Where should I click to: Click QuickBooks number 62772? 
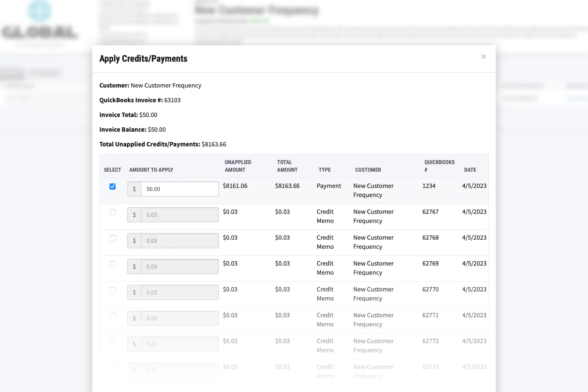[x=430, y=341]
